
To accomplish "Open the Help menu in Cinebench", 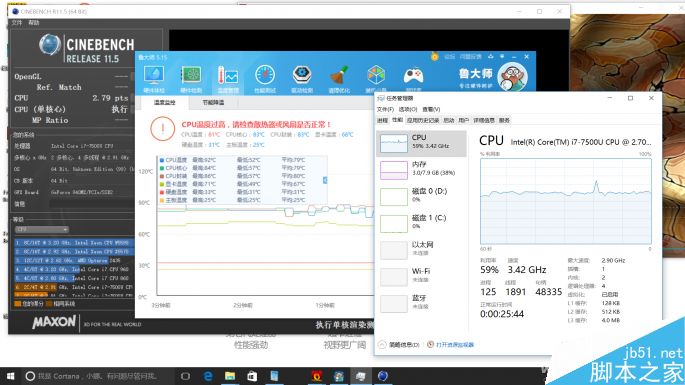I will pyautogui.click(x=34, y=23).
